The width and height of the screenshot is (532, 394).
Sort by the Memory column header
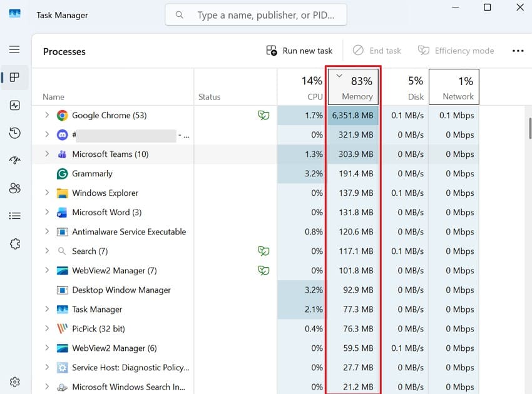[x=353, y=87]
